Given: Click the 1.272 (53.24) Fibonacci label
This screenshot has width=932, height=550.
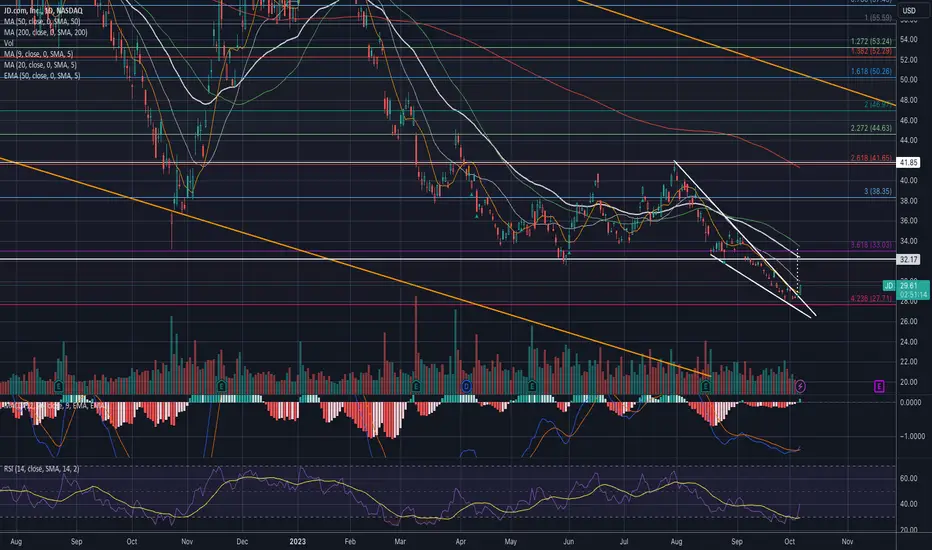Looking at the screenshot, I should click(x=871, y=42).
